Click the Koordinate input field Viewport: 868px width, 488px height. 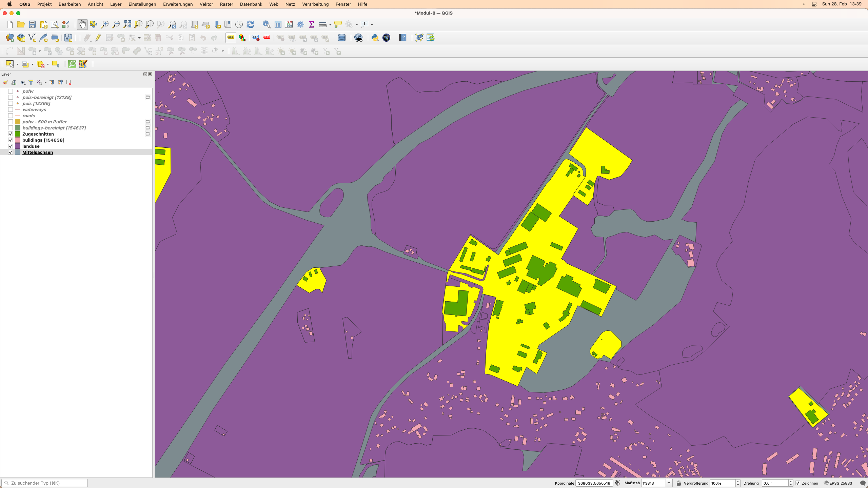point(594,483)
